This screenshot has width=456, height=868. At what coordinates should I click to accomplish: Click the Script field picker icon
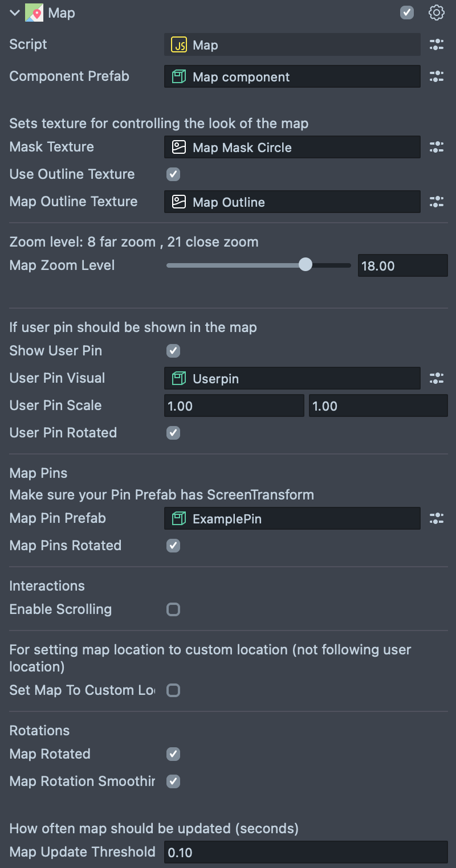pos(436,45)
